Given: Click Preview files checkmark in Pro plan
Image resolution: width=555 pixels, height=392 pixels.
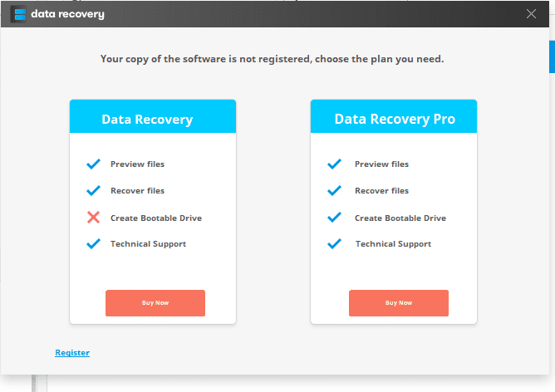Looking at the screenshot, I should [335, 164].
